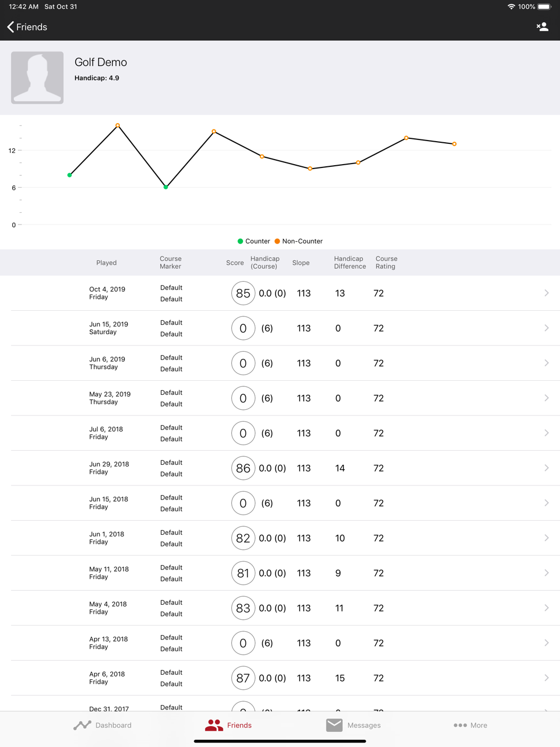This screenshot has height=747, width=560.
Task: Tap the Played column header
Action: coord(106,263)
